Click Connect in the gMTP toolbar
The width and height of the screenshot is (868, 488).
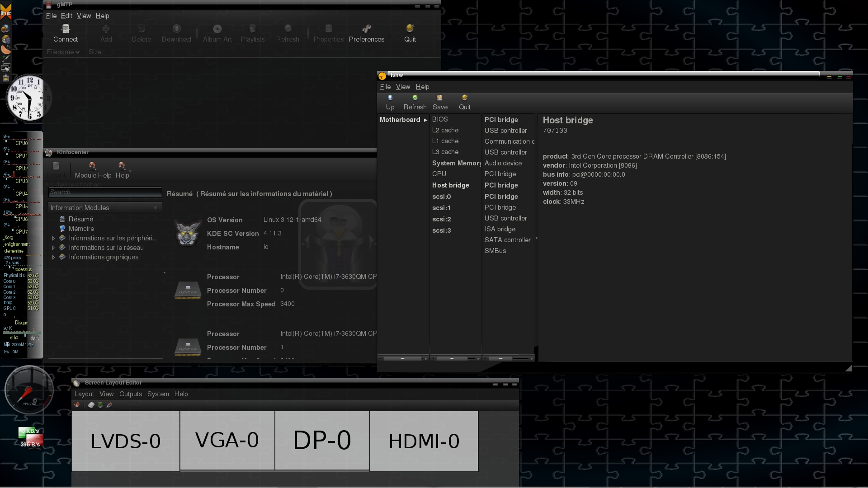[x=66, y=33]
